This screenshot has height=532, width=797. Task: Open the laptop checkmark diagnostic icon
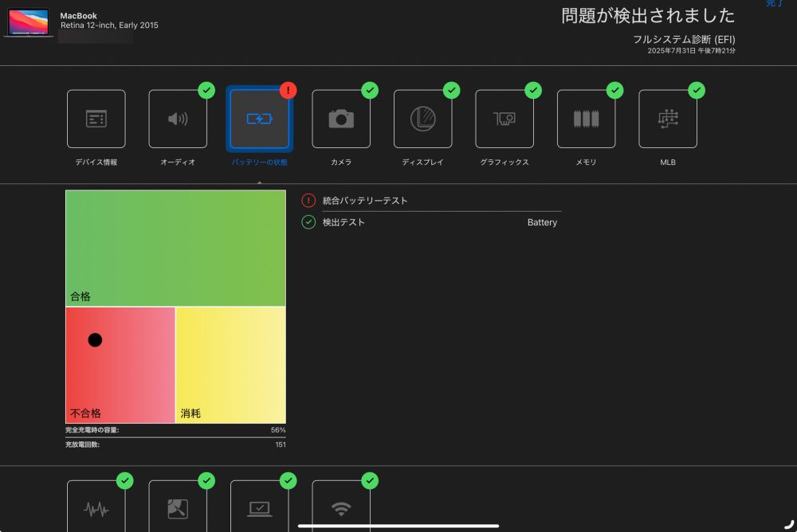click(260, 505)
